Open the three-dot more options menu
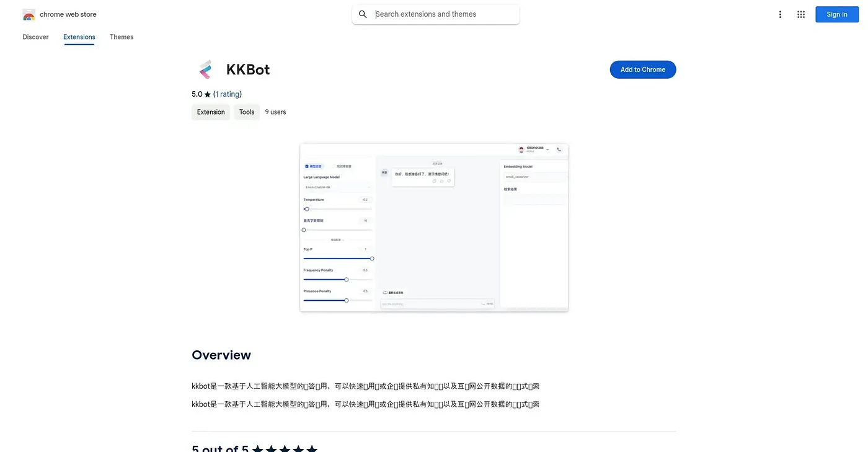 click(x=781, y=14)
